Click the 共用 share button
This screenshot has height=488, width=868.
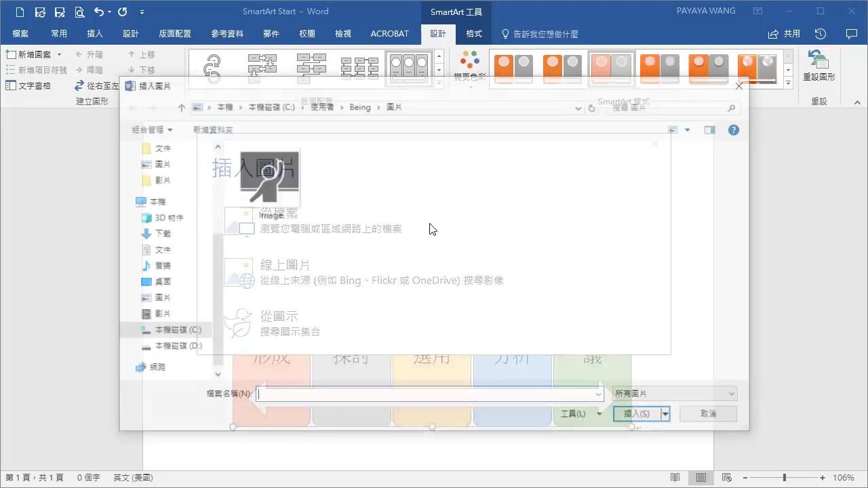(784, 33)
